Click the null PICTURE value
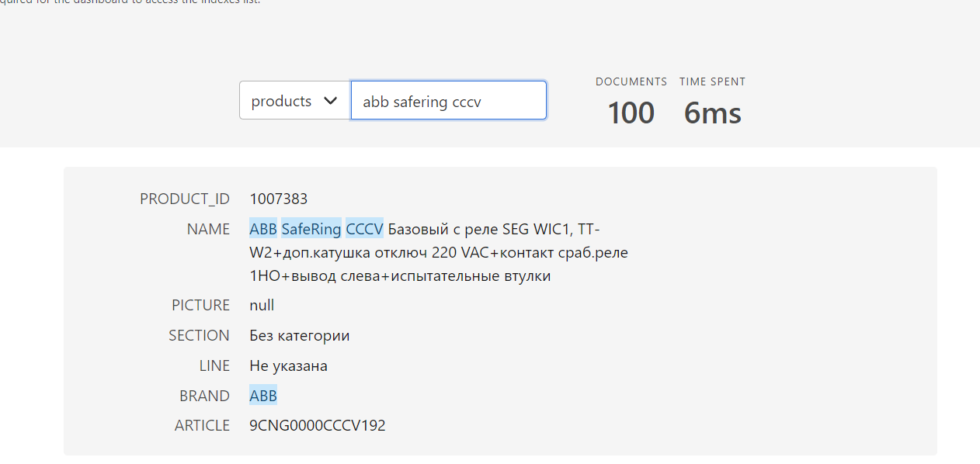 pos(262,305)
